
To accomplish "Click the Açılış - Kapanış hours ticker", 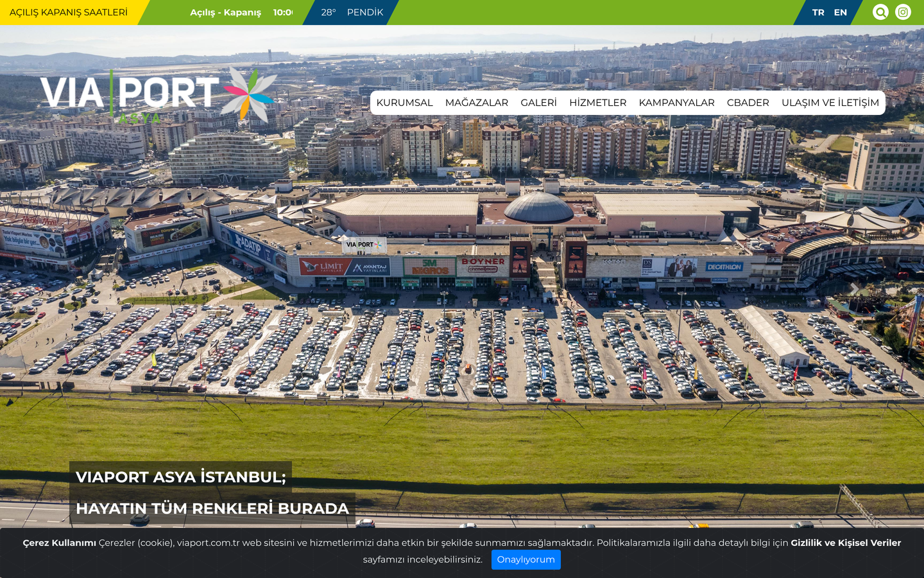I will click(x=241, y=12).
